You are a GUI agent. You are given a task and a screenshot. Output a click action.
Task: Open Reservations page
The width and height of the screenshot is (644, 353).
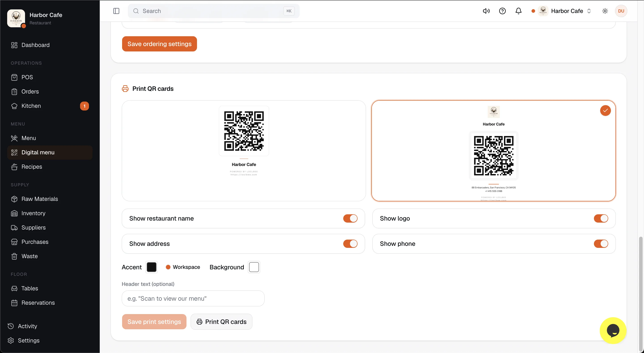click(x=50, y=303)
